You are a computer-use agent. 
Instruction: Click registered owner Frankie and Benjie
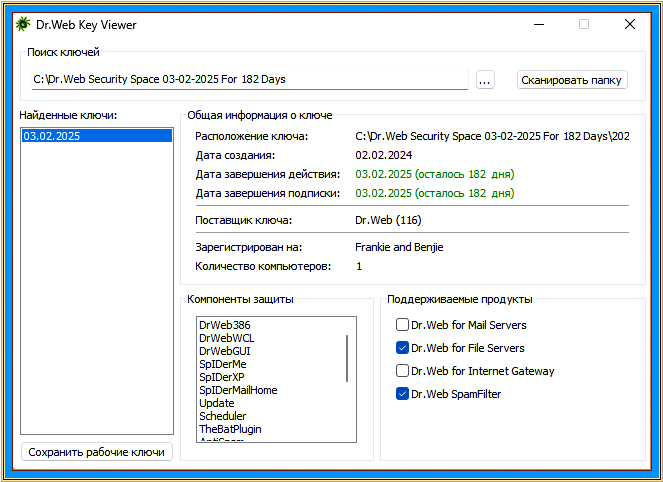point(399,247)
